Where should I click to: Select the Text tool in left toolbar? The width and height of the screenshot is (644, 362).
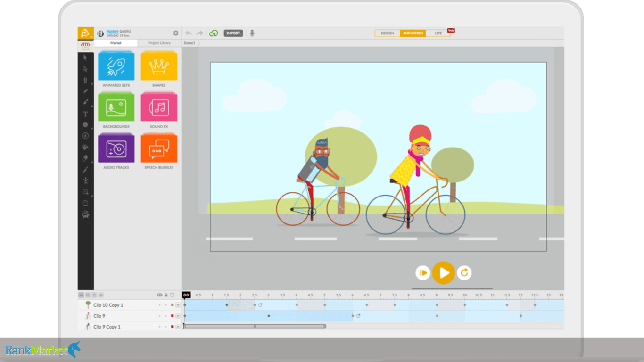point(85,114)
